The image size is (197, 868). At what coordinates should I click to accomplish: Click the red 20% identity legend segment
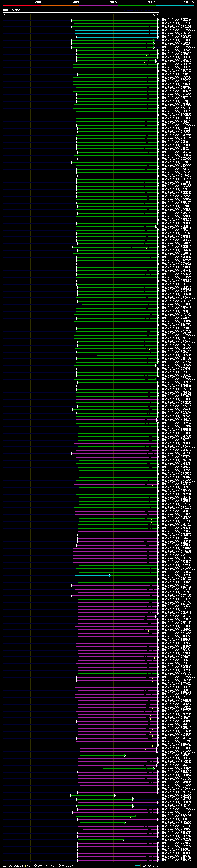tap(22, 6)
